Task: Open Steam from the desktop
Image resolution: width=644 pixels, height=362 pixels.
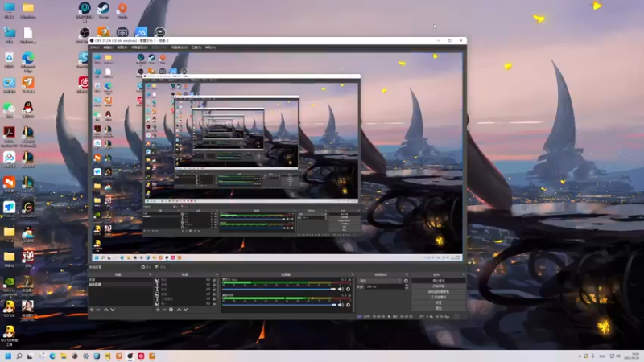Action: [x=103, y=10]
